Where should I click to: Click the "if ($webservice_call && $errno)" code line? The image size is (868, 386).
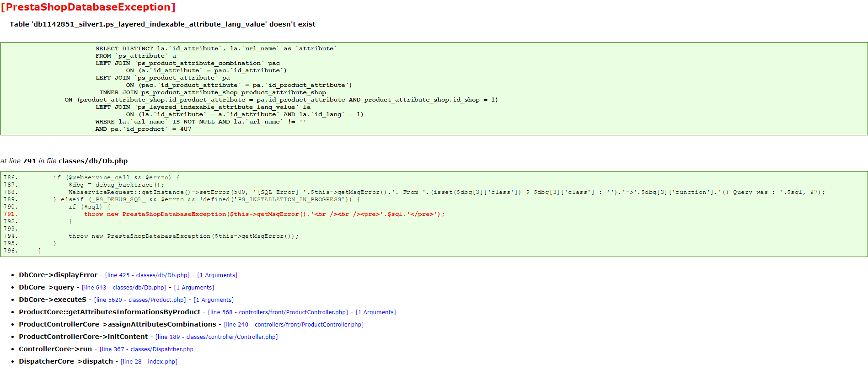click(x=117, y=177)
